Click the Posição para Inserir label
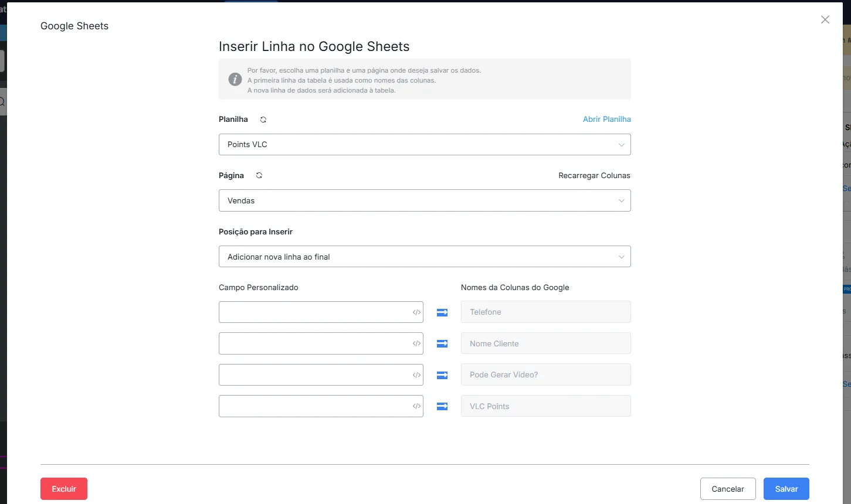Image resolution: width=851 pixels, height=504 pixels. (x=256, y=231)
